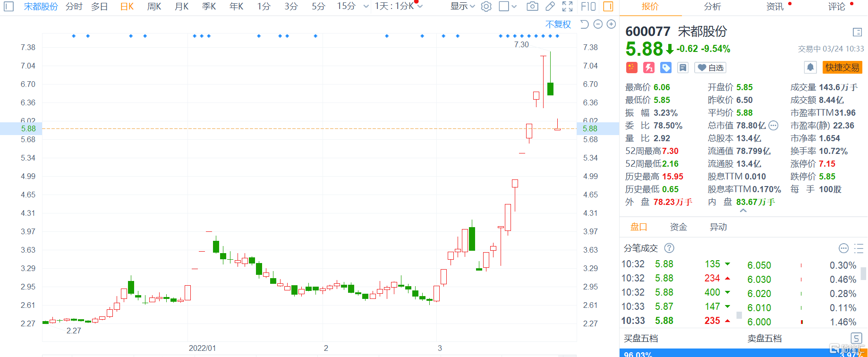Take a chart screenshot with camera icon

click(x=532, y=6)
